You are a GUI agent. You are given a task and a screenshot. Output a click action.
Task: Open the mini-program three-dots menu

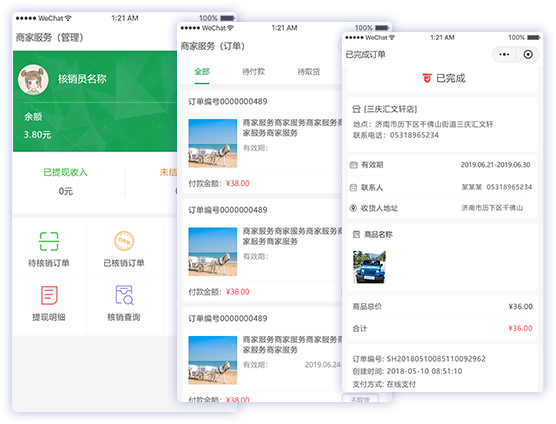tap(504, 54)
